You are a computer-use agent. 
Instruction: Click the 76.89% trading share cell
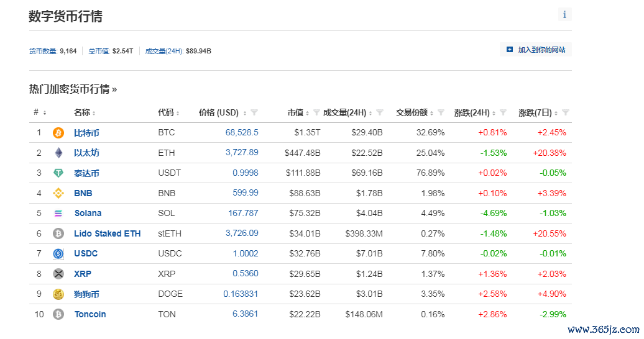pyautogui.click(x=430, y=173)
